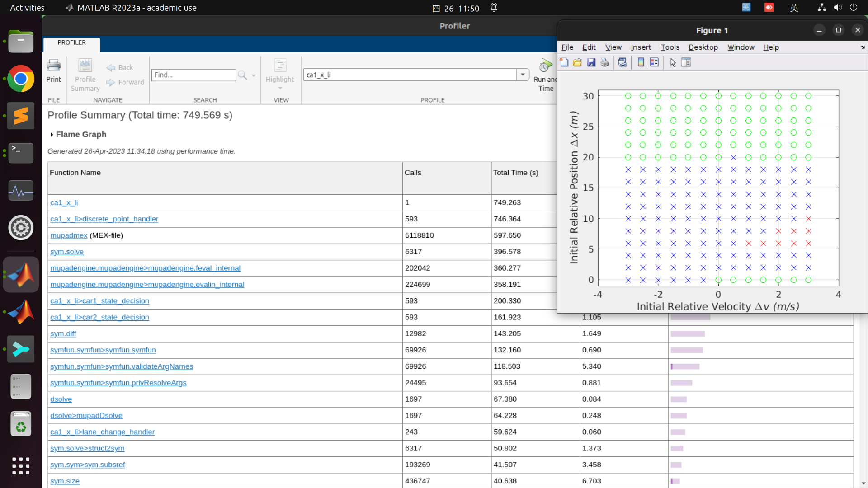Open the search options dropdown arrow
The image size is (868, 488).
(x=254, y=75)
